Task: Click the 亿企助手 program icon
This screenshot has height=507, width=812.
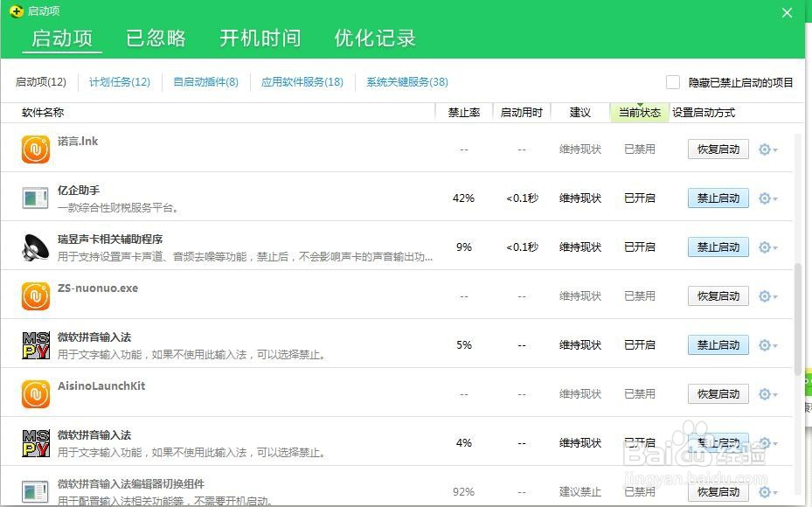Action: coord(36,198)
